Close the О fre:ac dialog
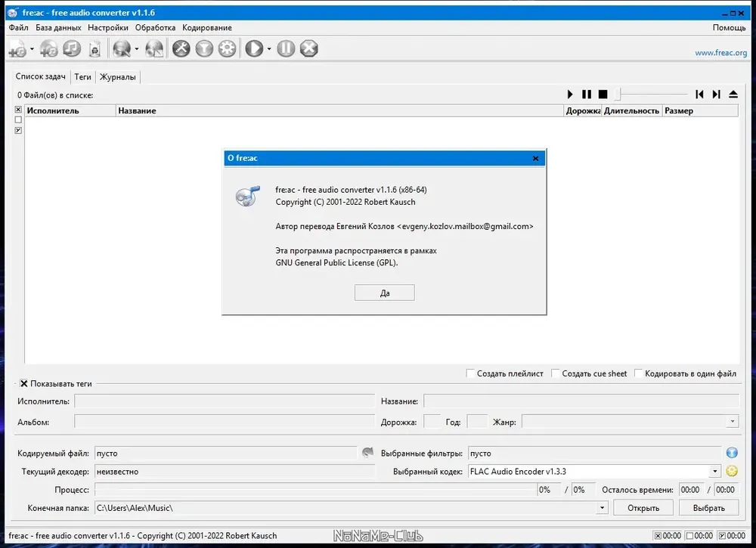 click(535, 158)
